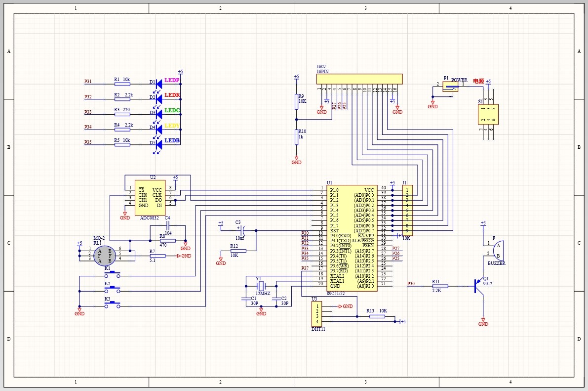The width and height of the screenshot is (588, 391).
Task: Select the D5 LED diode symbol
Action: point(158,145)
